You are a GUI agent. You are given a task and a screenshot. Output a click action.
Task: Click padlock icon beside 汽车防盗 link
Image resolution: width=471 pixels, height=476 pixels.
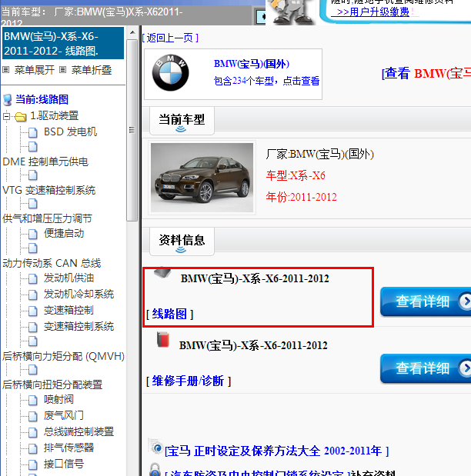[155, 470]
